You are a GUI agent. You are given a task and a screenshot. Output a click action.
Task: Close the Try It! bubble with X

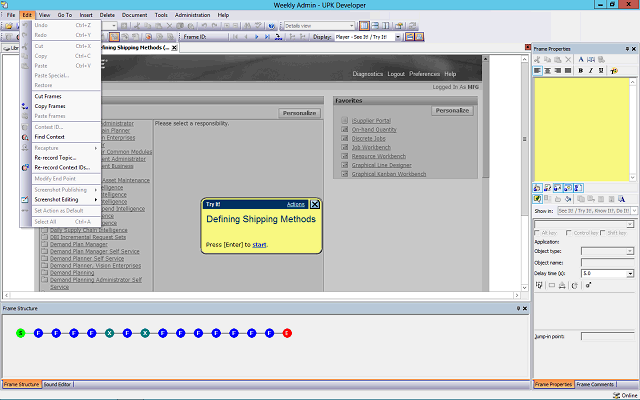[315, 204]
